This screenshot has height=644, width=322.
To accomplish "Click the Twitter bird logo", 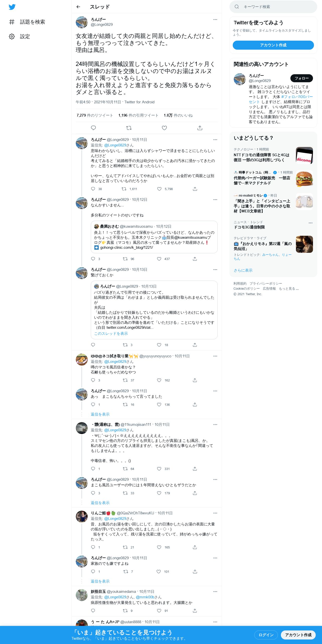I will tap(12, 7).
